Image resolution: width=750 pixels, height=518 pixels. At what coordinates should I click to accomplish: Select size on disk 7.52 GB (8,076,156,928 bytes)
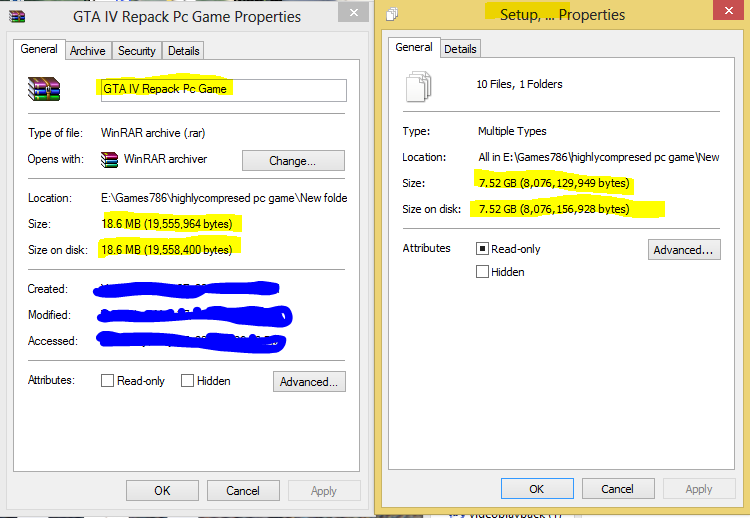pos(554,209)
